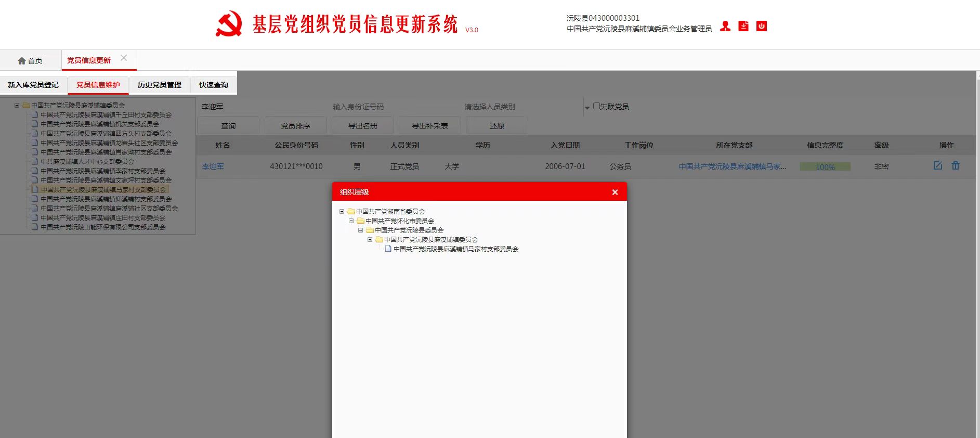Click the 430121***0010 ID cell

pos(296,166)
